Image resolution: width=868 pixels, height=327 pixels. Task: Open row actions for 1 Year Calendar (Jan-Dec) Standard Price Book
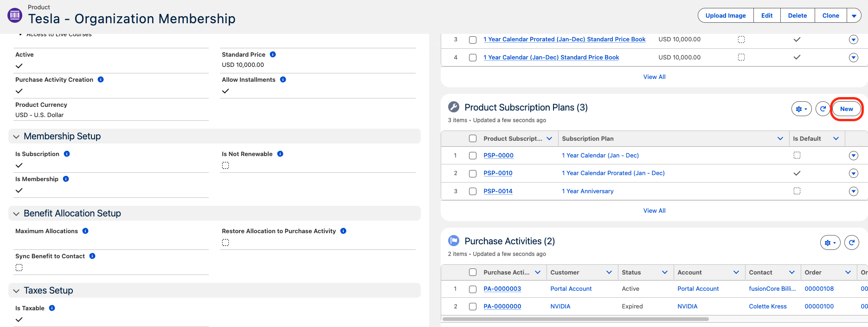[x=854, y=58]
